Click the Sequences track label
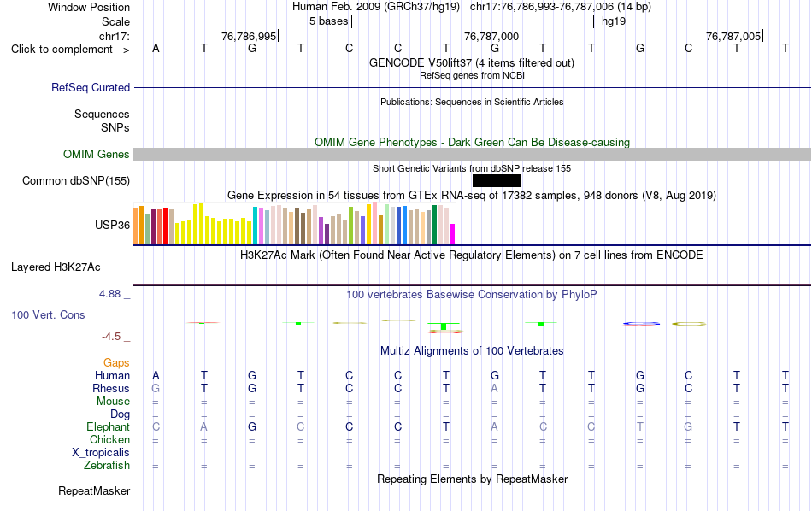 102,114
